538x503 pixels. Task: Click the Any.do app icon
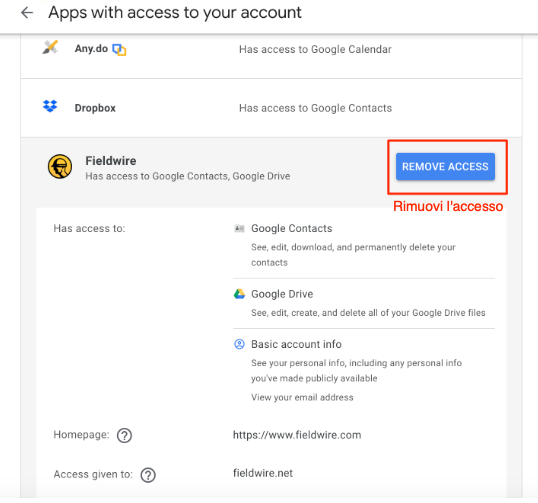coord(50,47)
